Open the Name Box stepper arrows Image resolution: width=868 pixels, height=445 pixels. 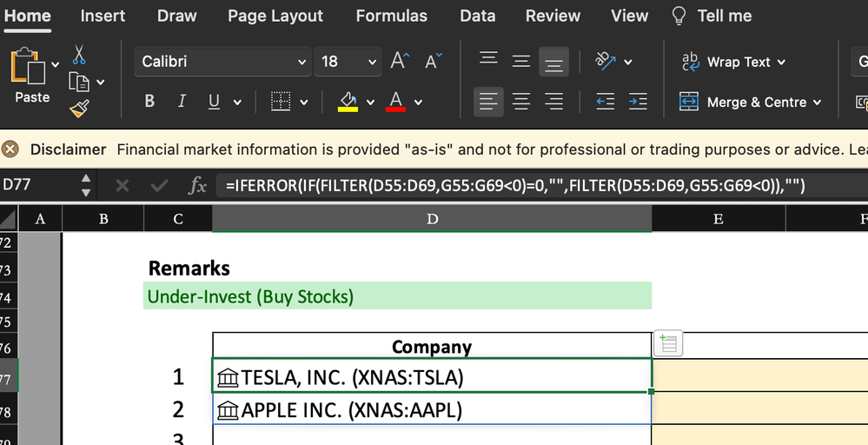(86, 185)
